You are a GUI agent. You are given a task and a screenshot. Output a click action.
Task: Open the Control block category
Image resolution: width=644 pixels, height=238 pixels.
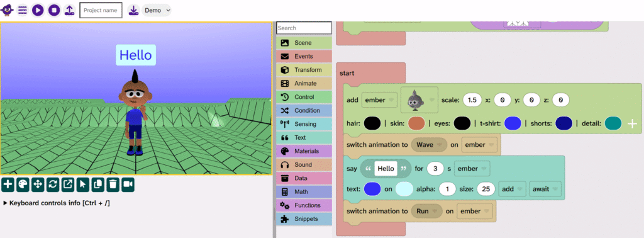tap(304, 97)
